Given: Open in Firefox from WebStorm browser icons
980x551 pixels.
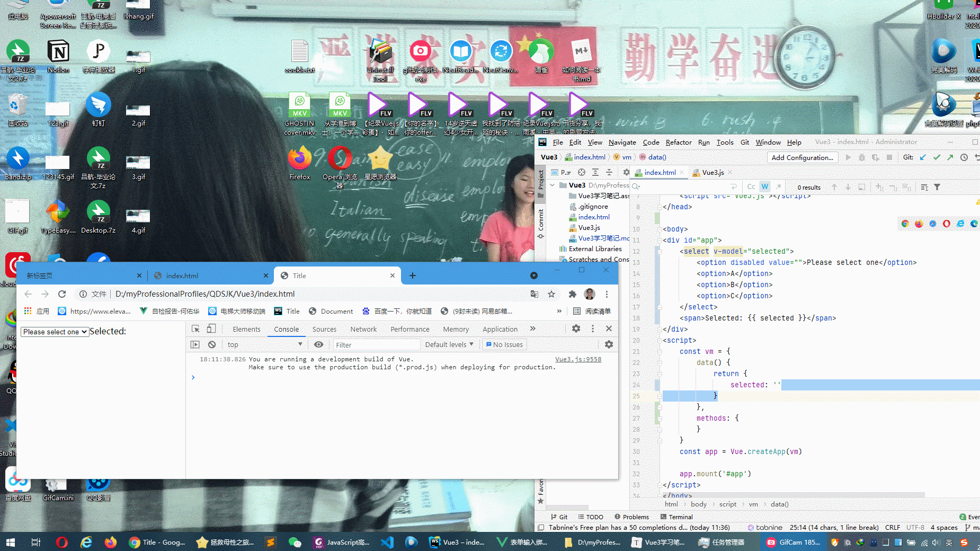Looking at the screenshot, I should 919,224.
